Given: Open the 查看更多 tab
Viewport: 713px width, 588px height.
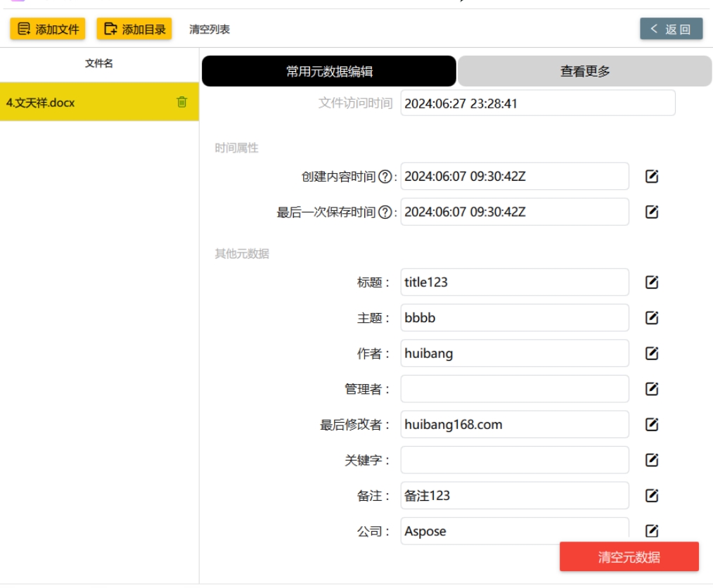Looking at the screenshot, I should (585, 72).
